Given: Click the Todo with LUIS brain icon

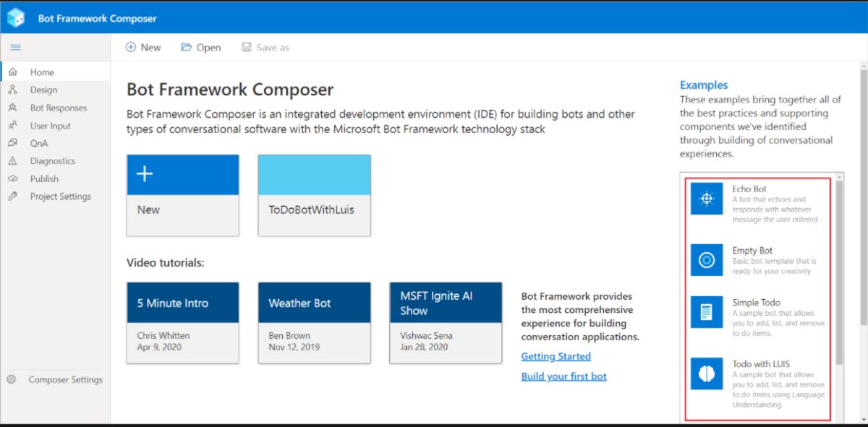Looking at the screenshot, I should [x=707, y=374].
